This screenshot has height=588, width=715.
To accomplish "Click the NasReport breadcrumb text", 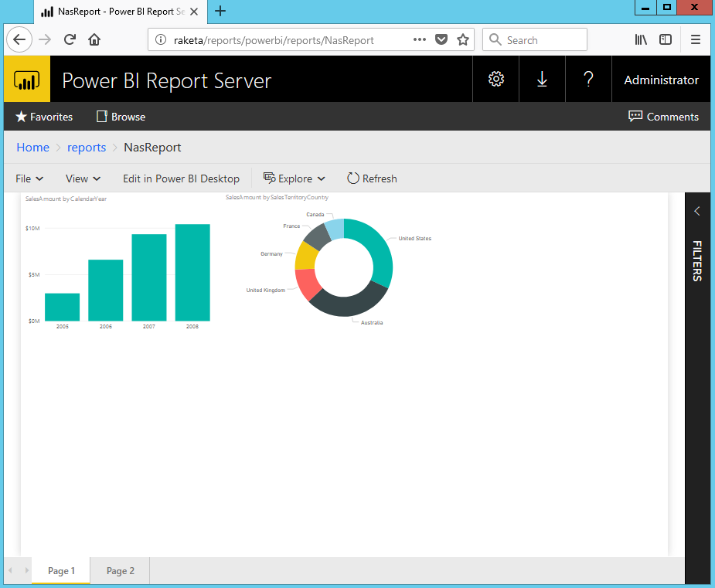I will pos(152,148).
